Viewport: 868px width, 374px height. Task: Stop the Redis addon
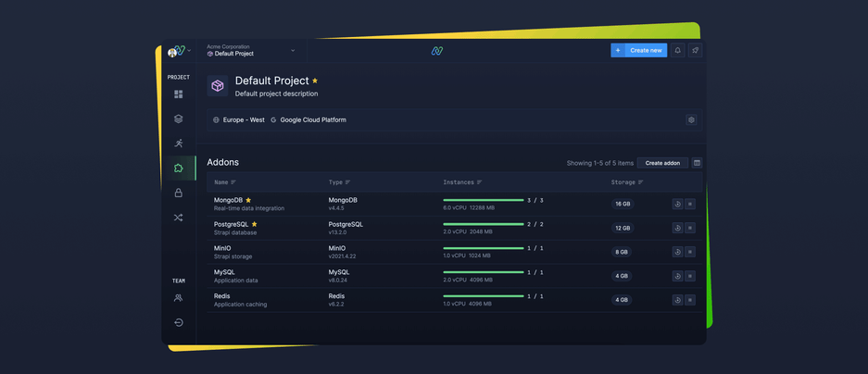pos(690,300)
